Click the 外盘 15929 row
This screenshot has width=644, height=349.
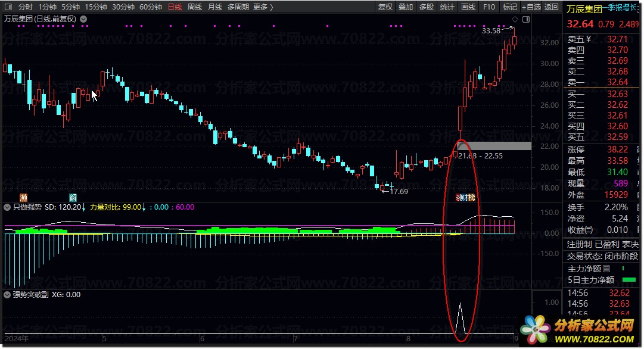coord(602,195)
